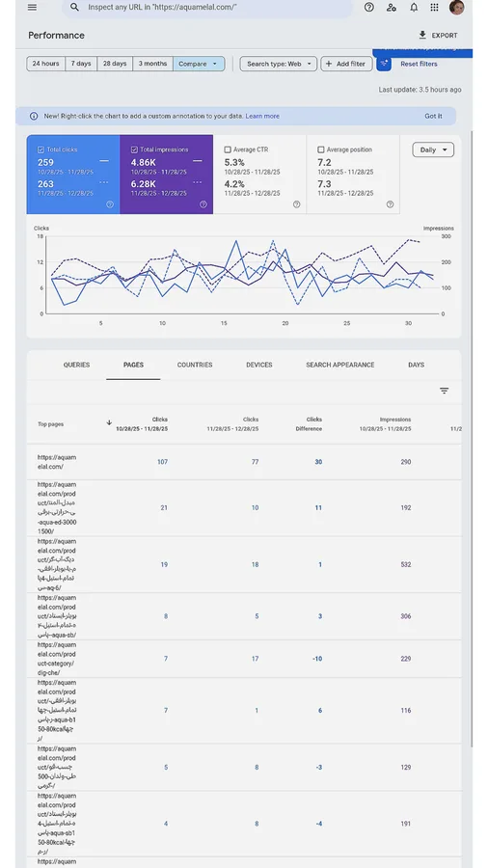Click the Export download icon

point(422,35)
